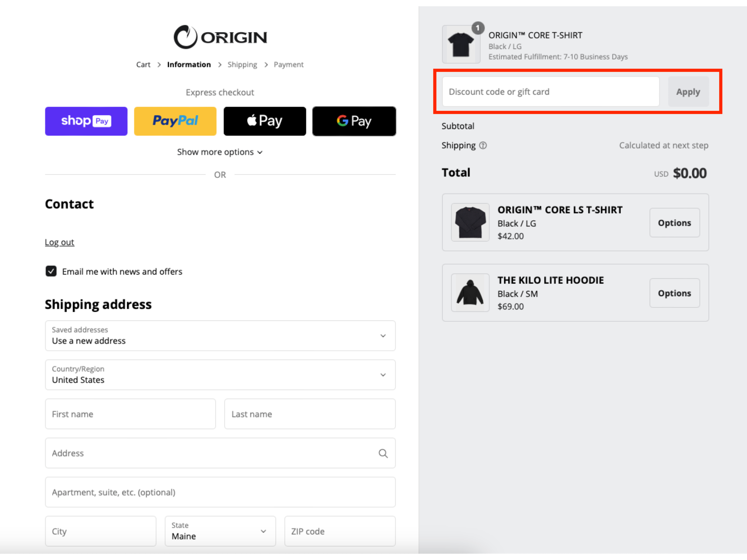747x560 pixels.
Task: Click the Core T-Shirt product thumbnail
Action: coord(461,44)
